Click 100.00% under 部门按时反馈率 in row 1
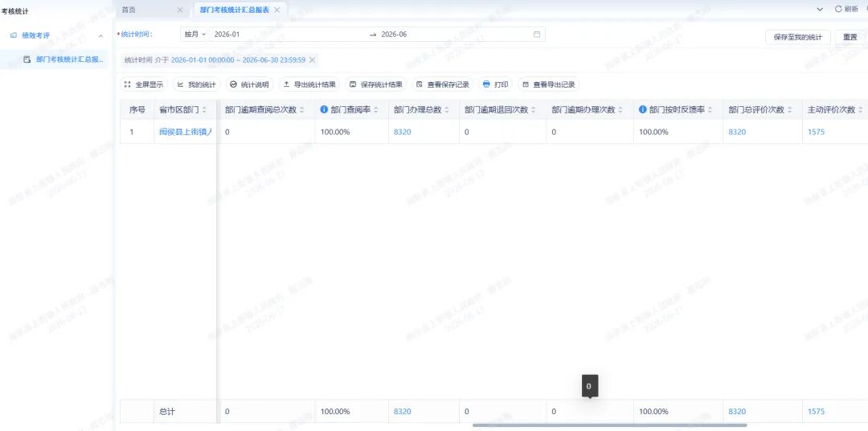Screen dimensions: 868x431 pos(653,132)
